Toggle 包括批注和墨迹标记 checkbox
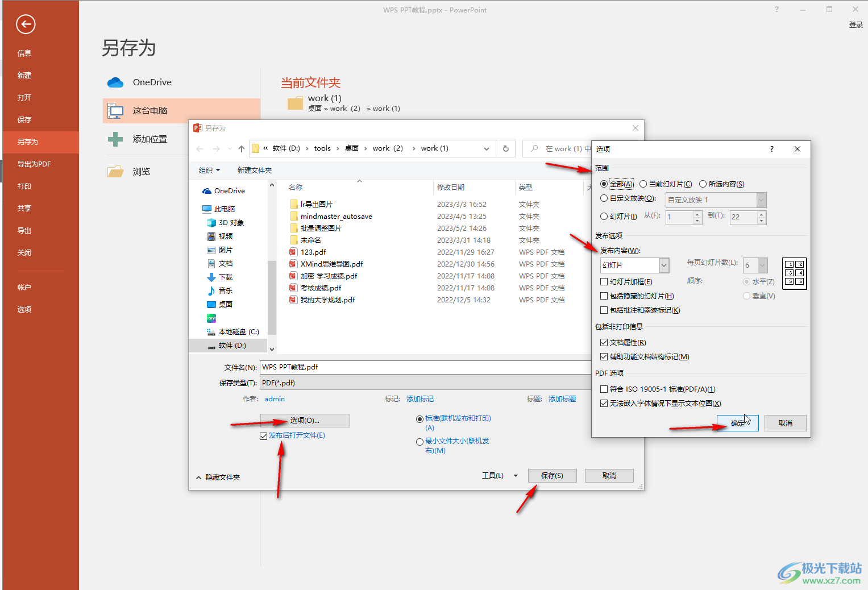The height and width of the screenshot is (590, 868). tap(604, 310)
